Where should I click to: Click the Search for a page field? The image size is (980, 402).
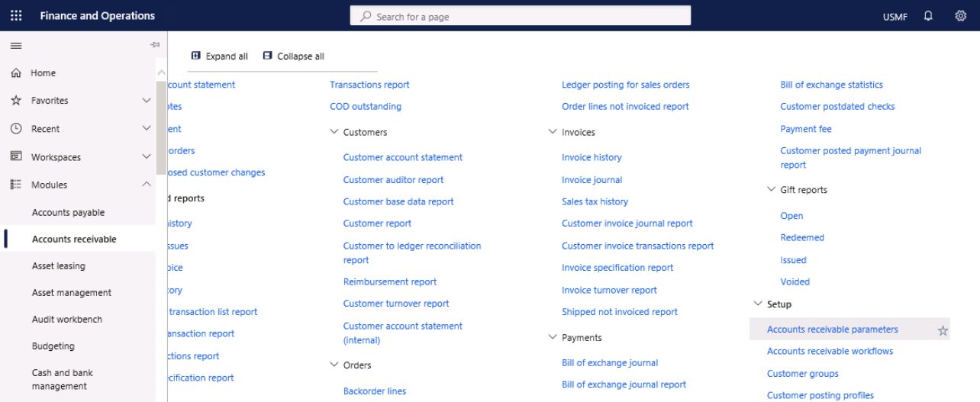(x=521, y=16)
